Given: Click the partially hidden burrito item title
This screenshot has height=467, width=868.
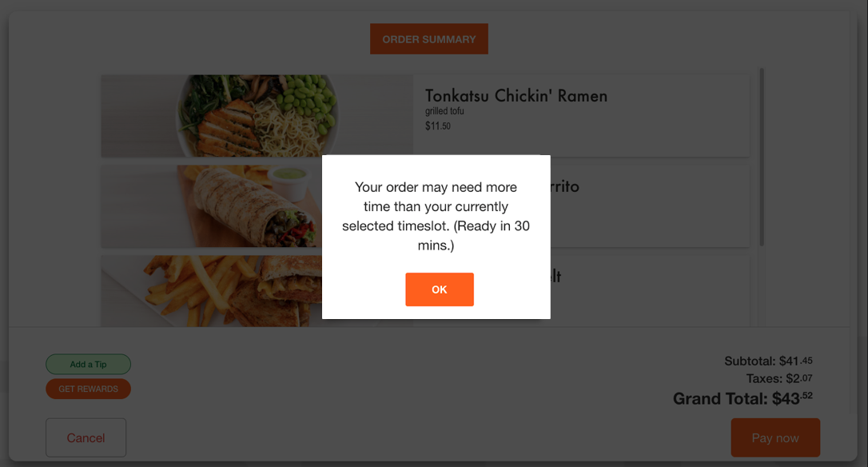Looking at the screenshot, I should click(564, 186).
